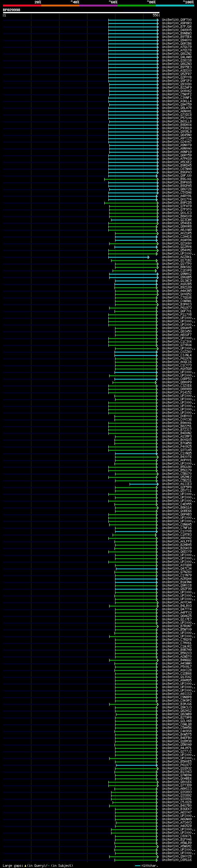This screenshot has width=197, height=868.
Task: Select hit label UniRef100_B1FV46
Action: tap(177, 839)
